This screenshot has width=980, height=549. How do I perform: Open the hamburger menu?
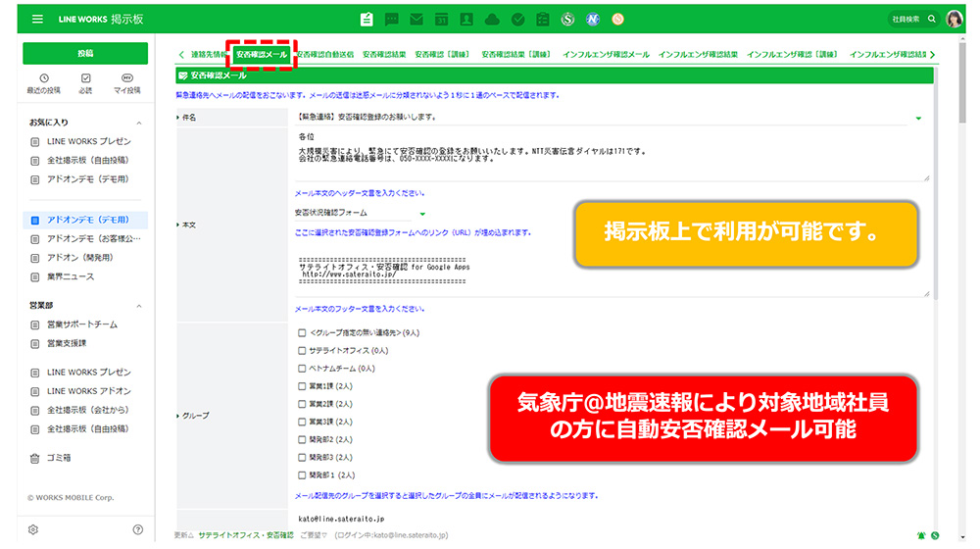point(37,20)
